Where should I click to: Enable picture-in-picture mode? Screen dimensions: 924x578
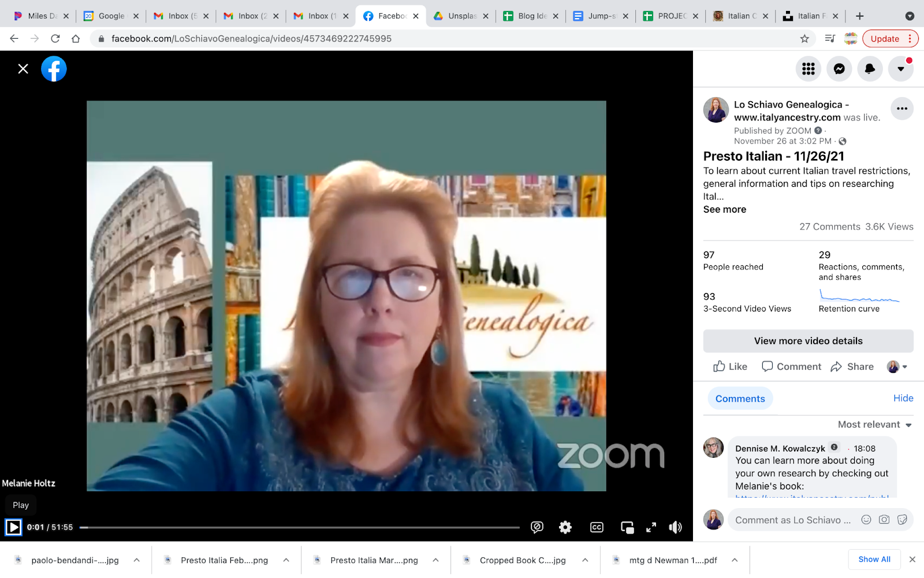(x=627, y=527)
